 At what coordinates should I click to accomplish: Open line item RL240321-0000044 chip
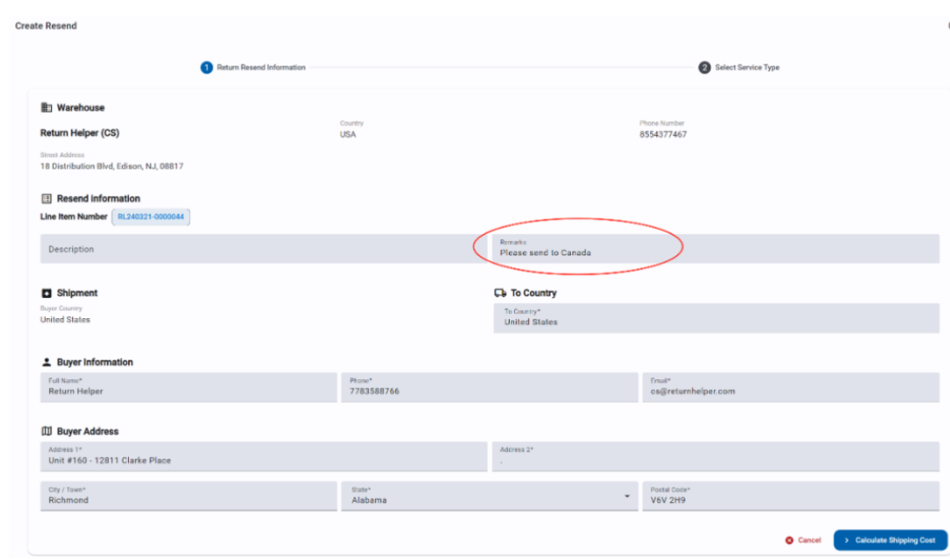coord(151,217)
